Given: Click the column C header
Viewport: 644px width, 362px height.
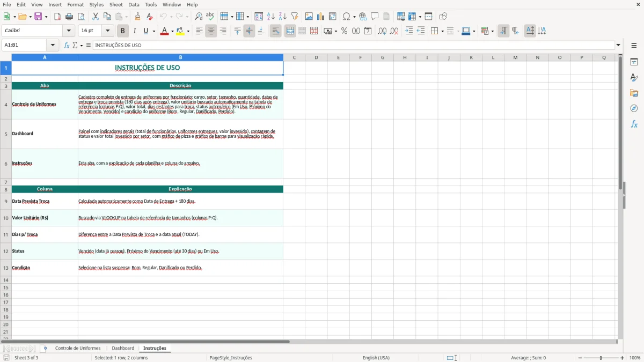Looking at the screenshot, I should [294, 57].
